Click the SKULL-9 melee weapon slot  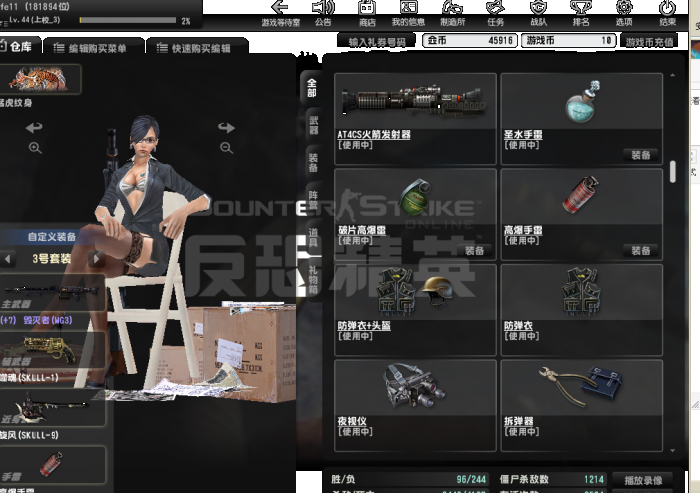(52, 407)
